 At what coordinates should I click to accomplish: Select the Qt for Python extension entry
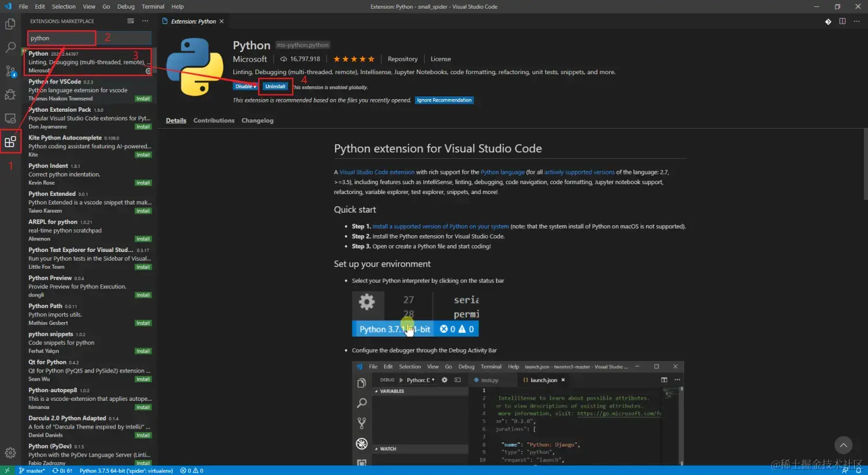coord(90,371)
